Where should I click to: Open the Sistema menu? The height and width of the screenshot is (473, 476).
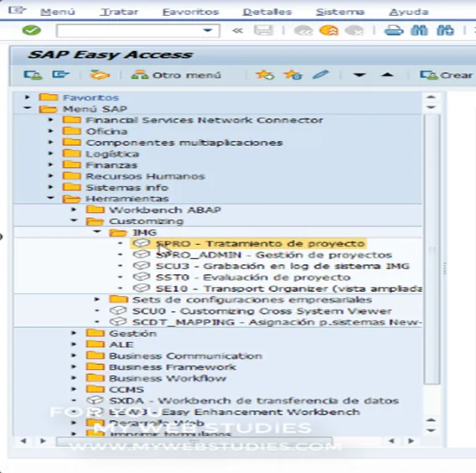(340, 12)
